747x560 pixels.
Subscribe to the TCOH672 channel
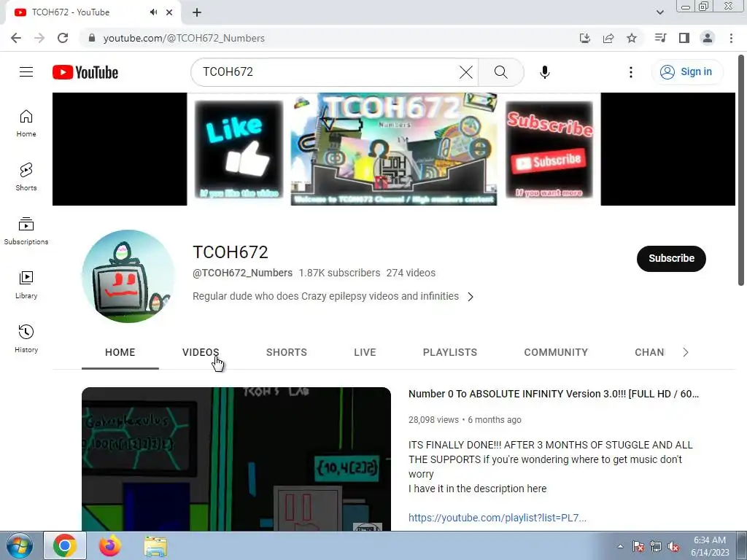tap(671, 259)
